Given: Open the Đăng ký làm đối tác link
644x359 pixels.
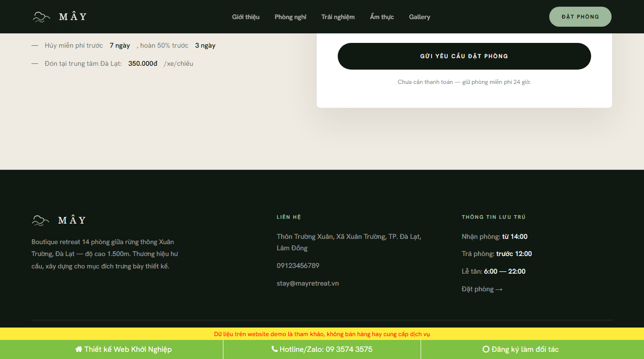Looking at the screenshot, I should 521,349.
